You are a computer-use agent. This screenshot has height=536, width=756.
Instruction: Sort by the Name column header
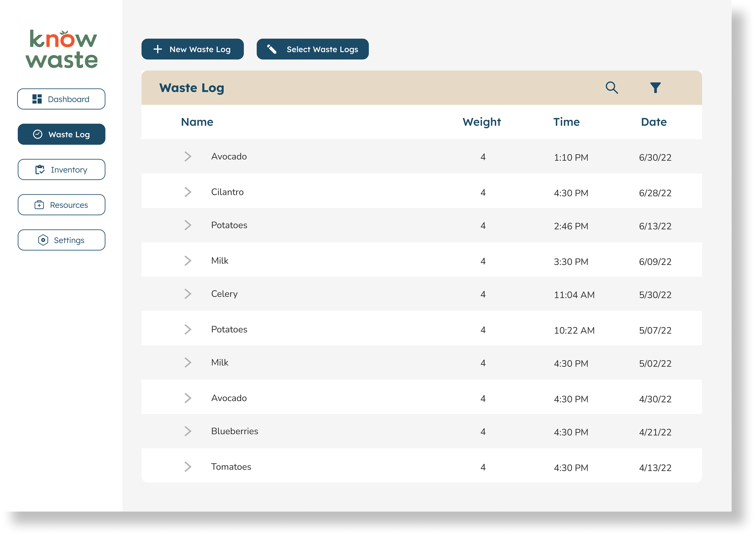[x=197, y=122]
